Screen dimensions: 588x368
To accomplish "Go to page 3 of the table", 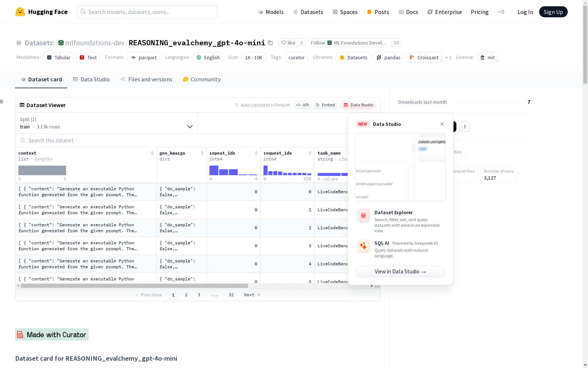I will click(199, 295).
